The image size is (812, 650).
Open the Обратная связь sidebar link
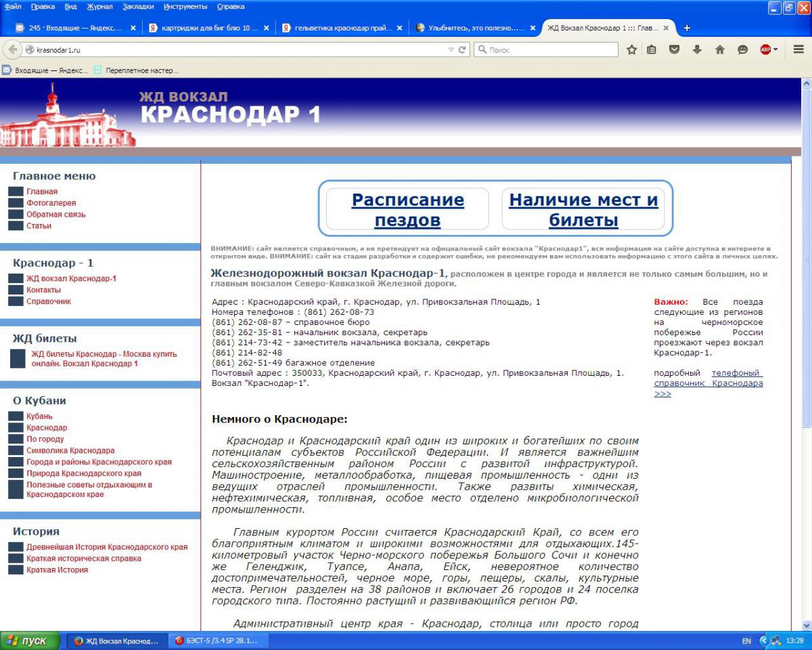(56, 215)
